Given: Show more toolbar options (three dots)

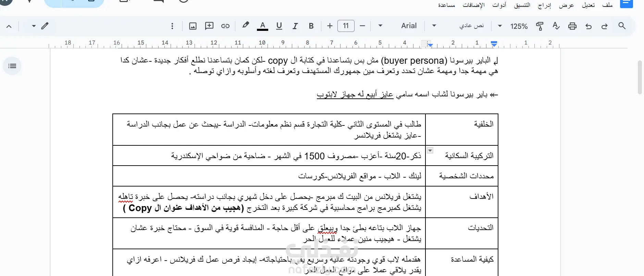Looking at the screenshot, I should [x=172, y=26].
